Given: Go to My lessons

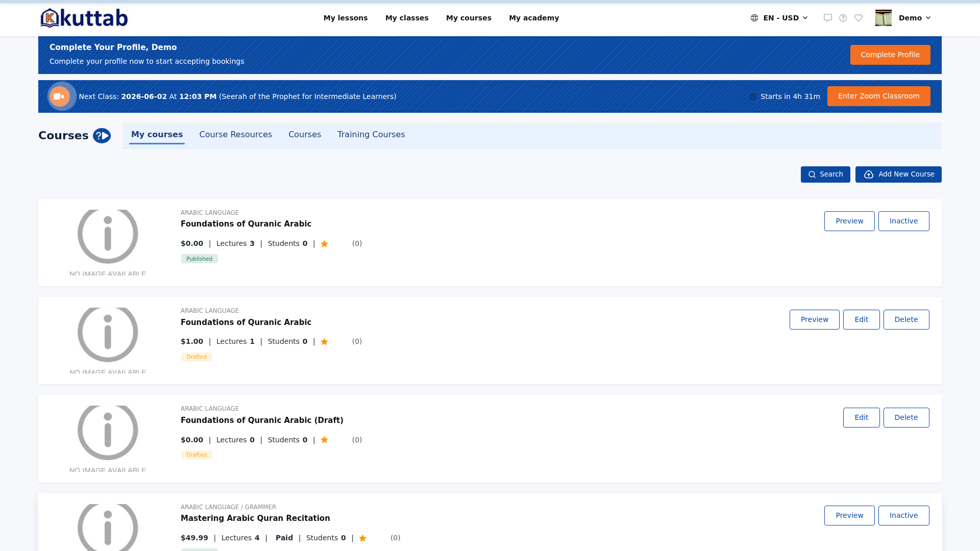Looking at the screenshot, I should click(x=346, y=18).
